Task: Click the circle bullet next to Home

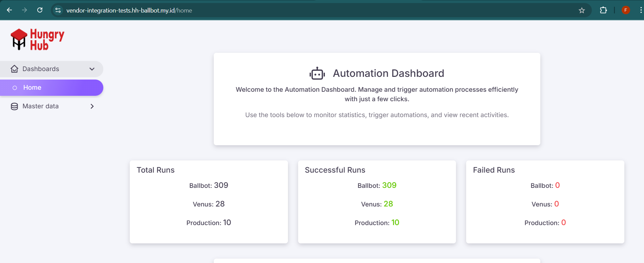Action: coord(15,88)
